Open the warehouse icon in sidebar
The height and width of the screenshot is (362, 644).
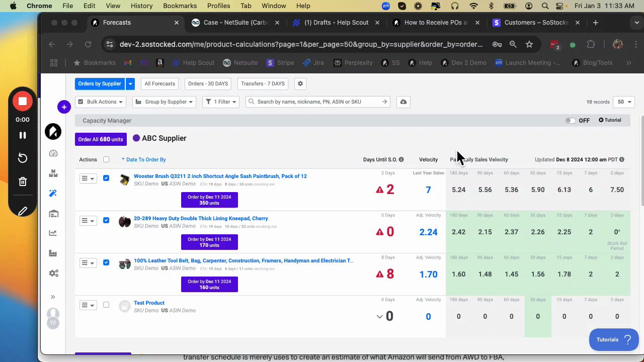(x=53, y=214)
